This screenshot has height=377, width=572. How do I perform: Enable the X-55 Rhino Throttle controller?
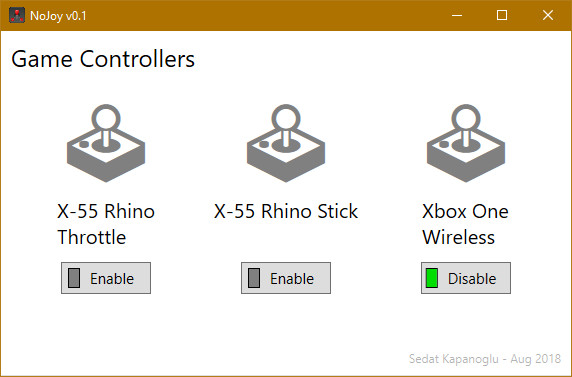[106, 278]
